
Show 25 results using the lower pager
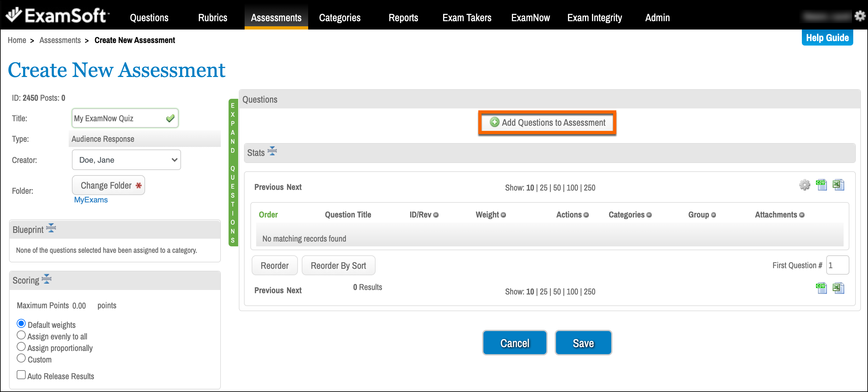pos(543,292)
